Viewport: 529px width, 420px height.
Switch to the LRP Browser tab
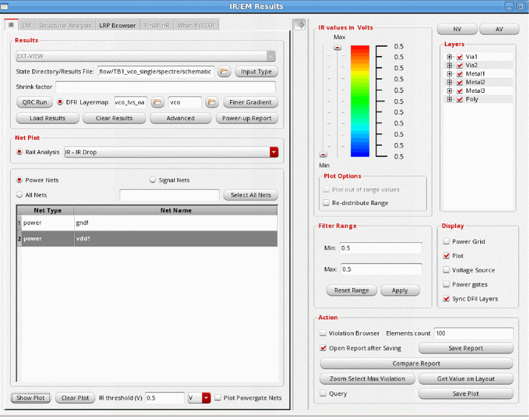[117, 25]
